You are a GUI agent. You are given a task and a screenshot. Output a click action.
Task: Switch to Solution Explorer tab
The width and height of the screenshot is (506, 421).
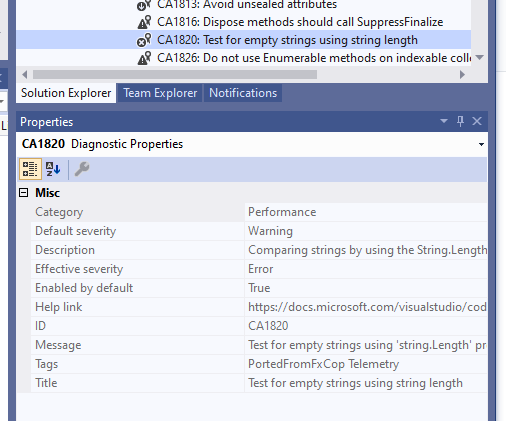point(66,93)
